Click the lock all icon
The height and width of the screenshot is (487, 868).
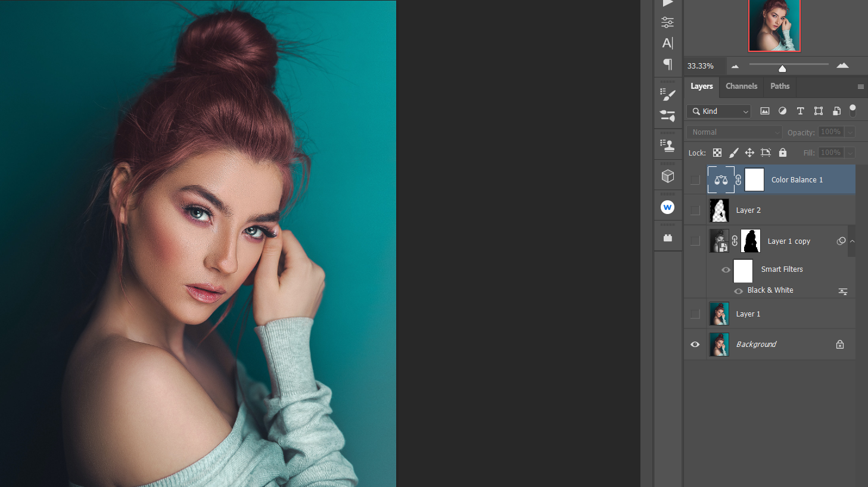coord(782,153)
